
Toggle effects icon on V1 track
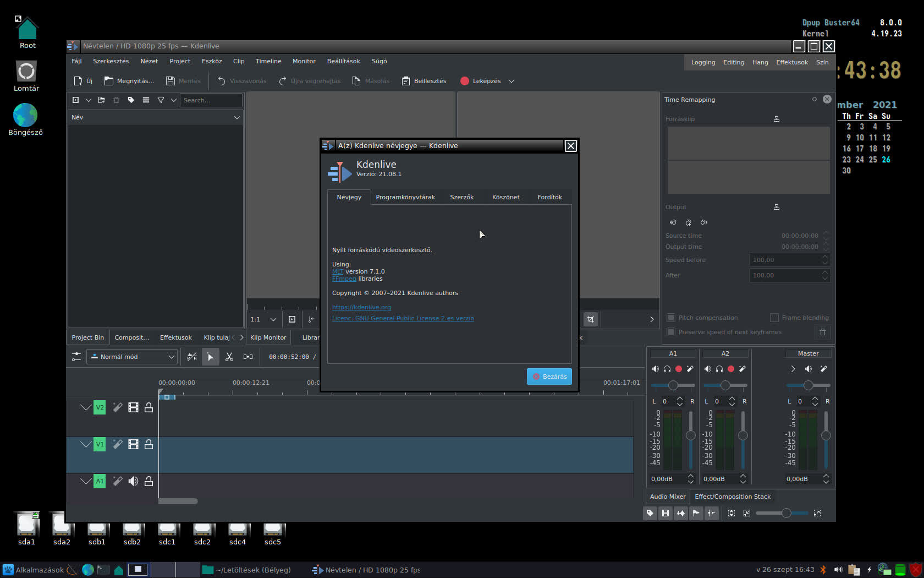click(117, 444)
